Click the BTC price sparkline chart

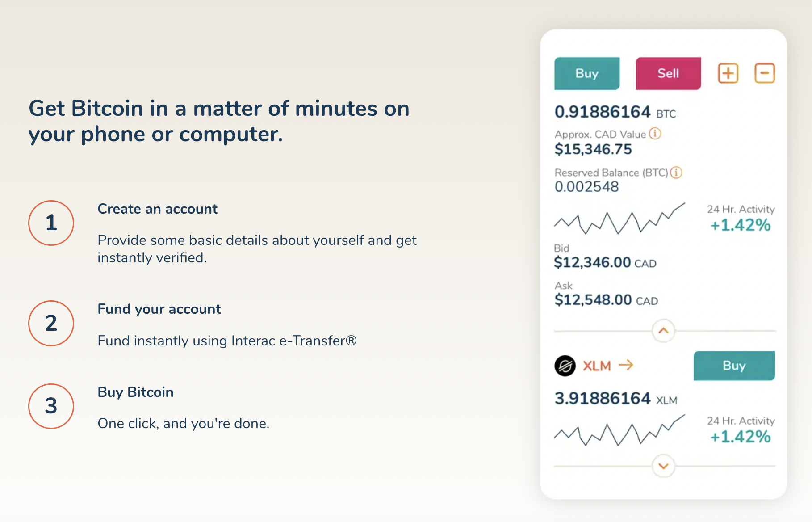[x=619, y=219]
